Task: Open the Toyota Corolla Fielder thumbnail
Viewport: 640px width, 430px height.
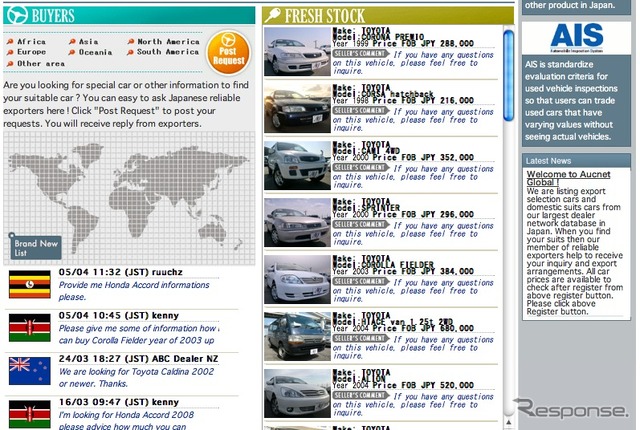Action: [297, 279]
